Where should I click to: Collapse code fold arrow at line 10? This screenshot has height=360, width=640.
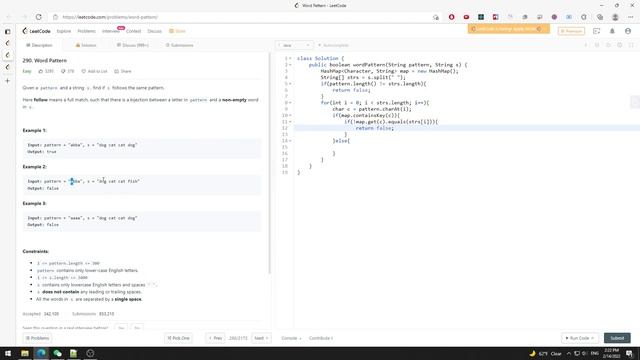click(x=290, y=116)
